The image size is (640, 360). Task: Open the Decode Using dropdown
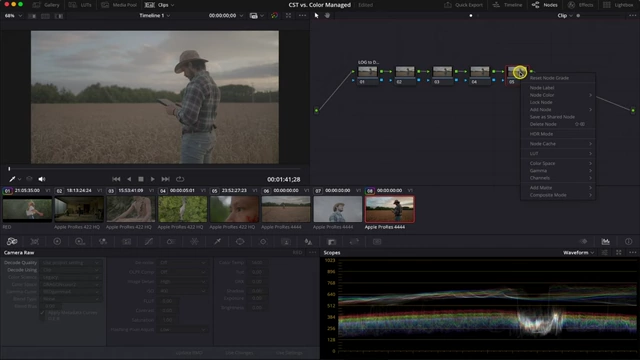71,270
